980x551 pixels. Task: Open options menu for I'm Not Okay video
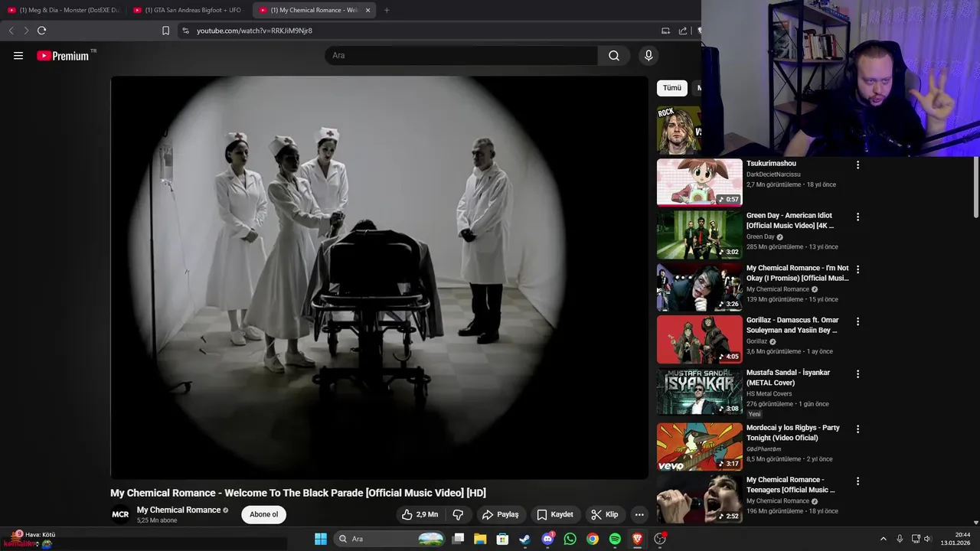pos(857,269)
